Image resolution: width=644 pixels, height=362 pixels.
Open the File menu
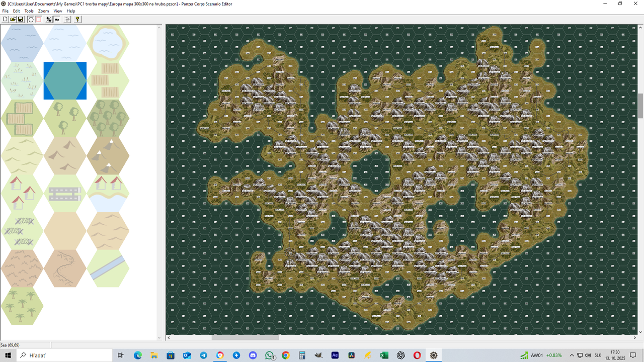tap(6, 11)
